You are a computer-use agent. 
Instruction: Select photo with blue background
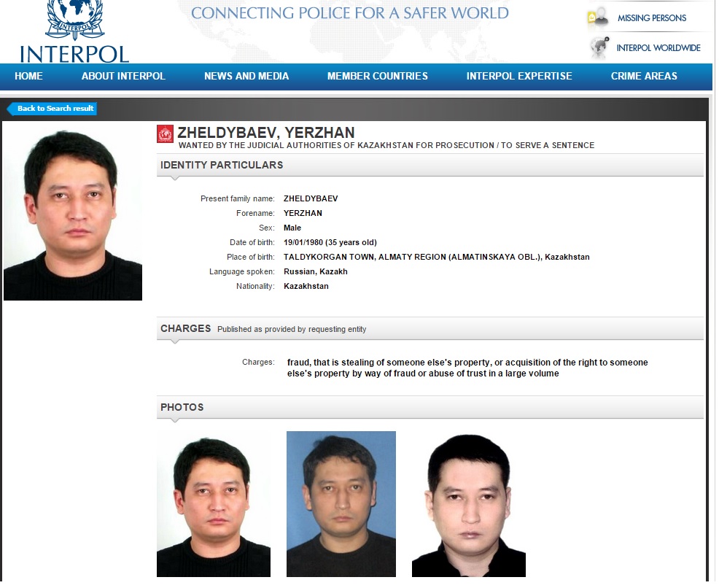coord(341,504)
